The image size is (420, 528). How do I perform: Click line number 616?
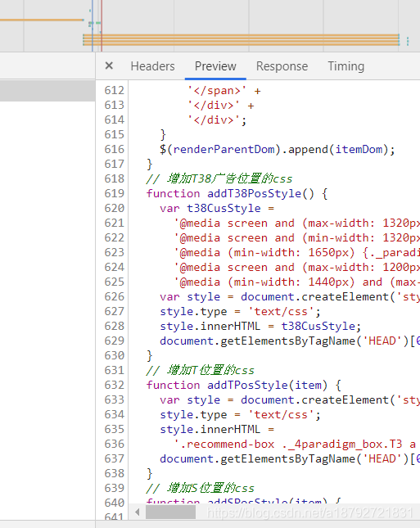coord(114,149)
